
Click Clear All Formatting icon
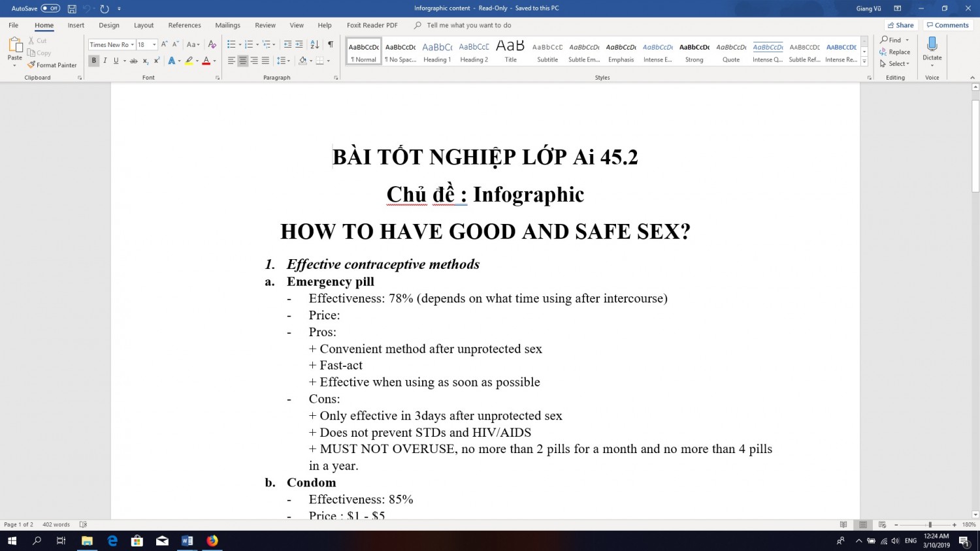[x=212, y=44]
